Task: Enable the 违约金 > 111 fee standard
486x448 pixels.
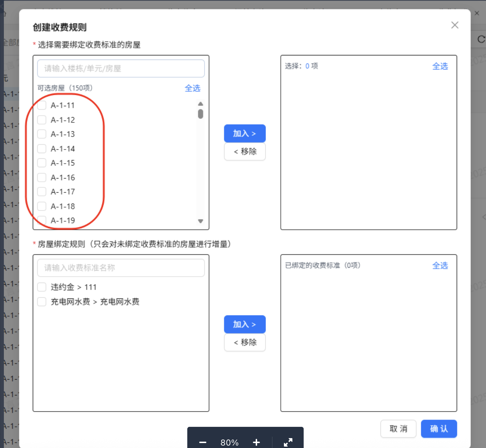Action: click(x=42, y=287)
